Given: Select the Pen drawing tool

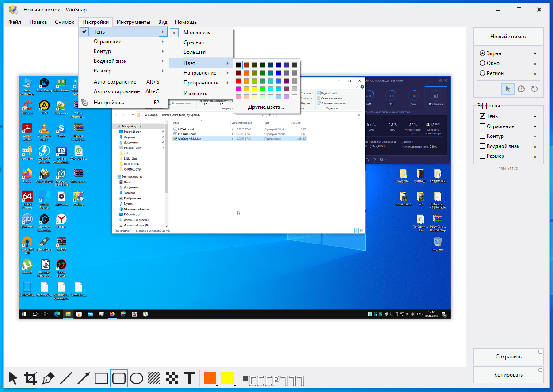Looking at the screenshot, I should [x=48, y=378].
